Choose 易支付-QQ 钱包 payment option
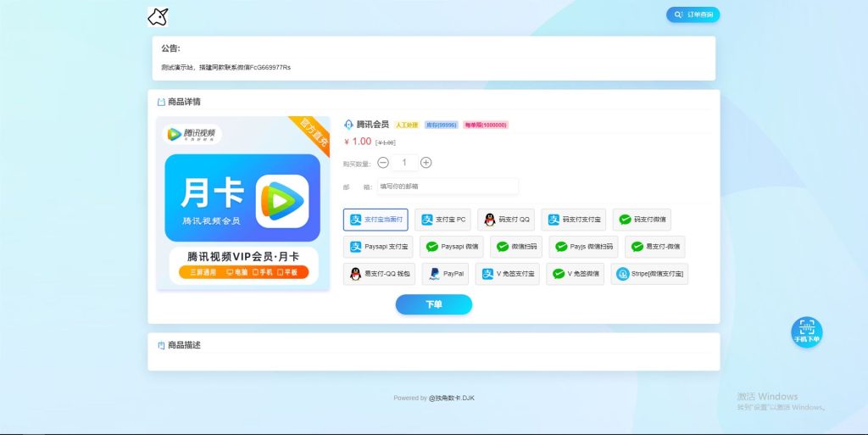This screenshot has width=868, height=435. pos(379,274)
